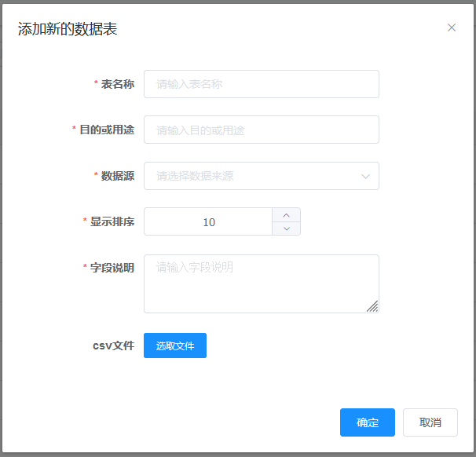Expand the 数据源 dropdown chevron arrow

point(366,176)
